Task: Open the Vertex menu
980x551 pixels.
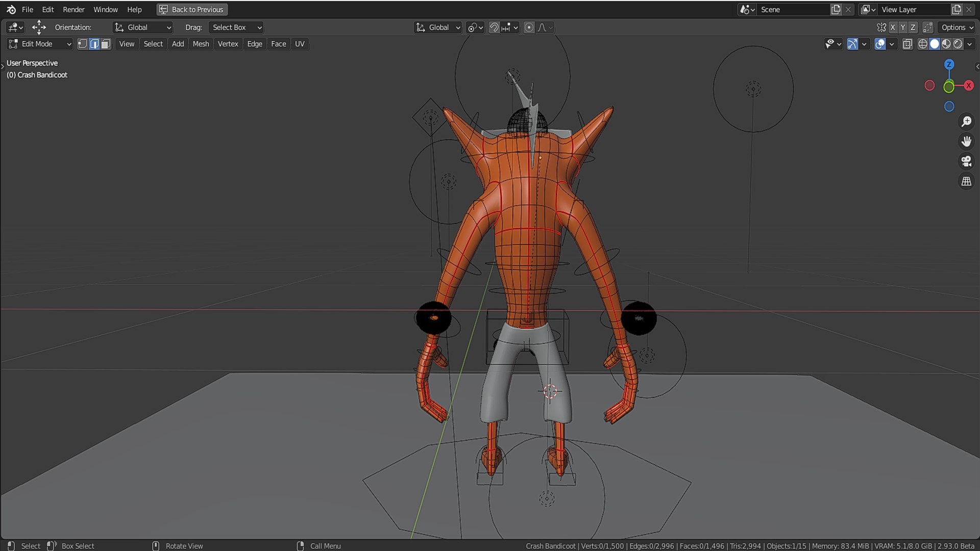Action: tap(228, 44)
